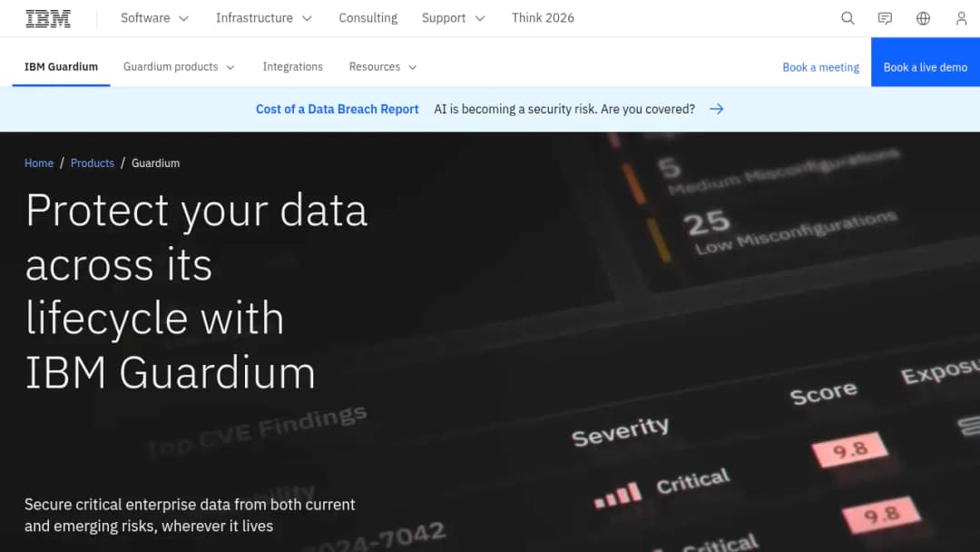Go to Home breadcrumb
Viewport: 980px width, 552px height.
click(39, 163)
